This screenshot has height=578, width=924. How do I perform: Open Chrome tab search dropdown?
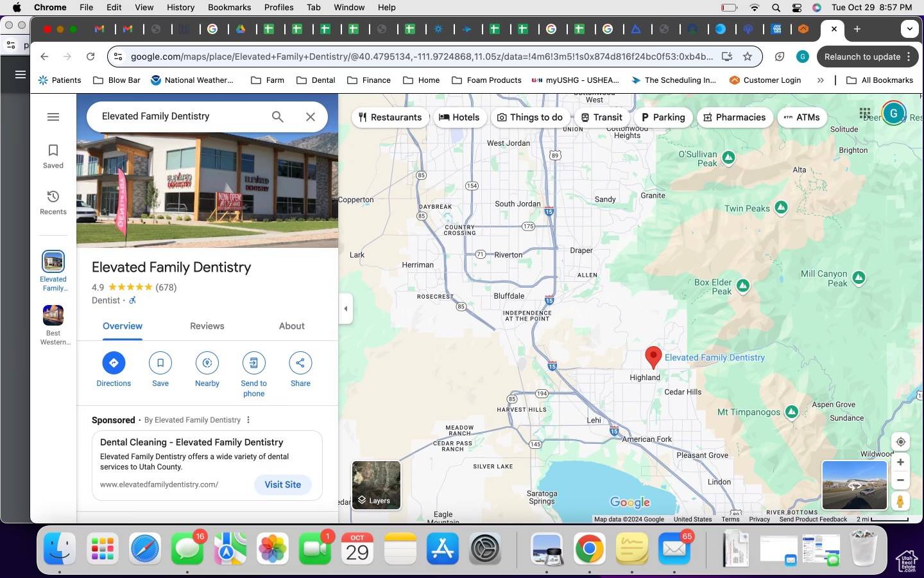[909, 29]
